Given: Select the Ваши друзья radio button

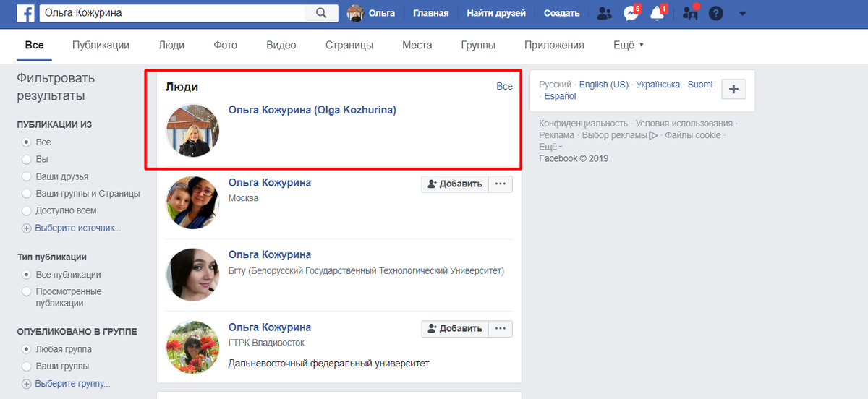Looking at the screenshot, I should tap(27, 176).
